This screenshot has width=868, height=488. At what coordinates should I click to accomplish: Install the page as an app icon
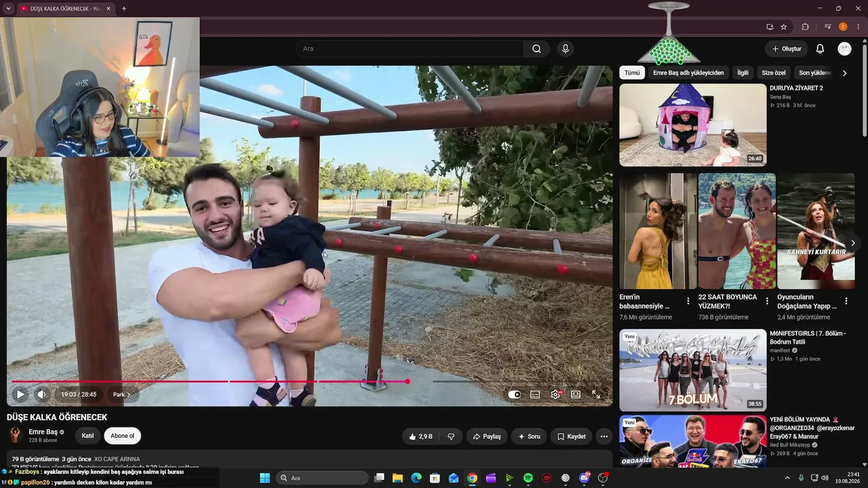click(770, 27)
